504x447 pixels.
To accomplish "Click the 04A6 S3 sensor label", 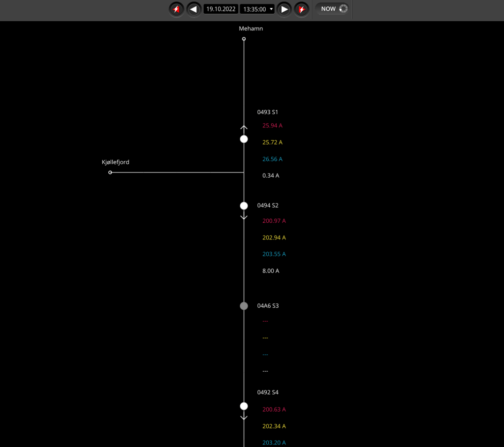I will [x=268, y=306].
